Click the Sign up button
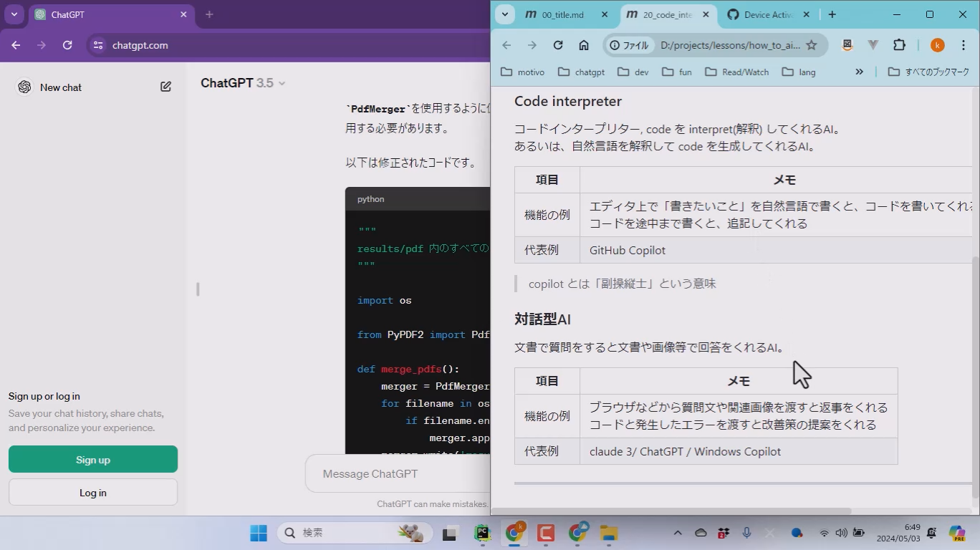The width and height of the screenshot is (980, 550). pyautogui.click(x=92, y=459)
